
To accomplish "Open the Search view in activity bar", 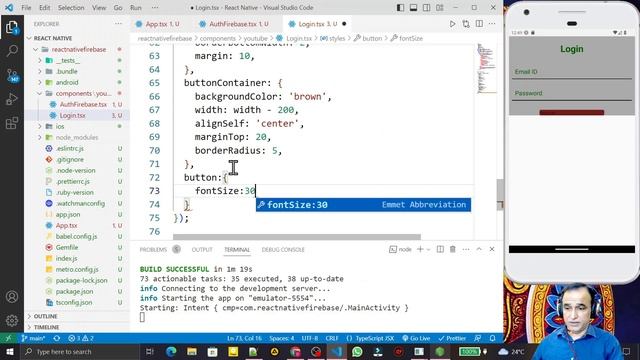I will (12, 51).
